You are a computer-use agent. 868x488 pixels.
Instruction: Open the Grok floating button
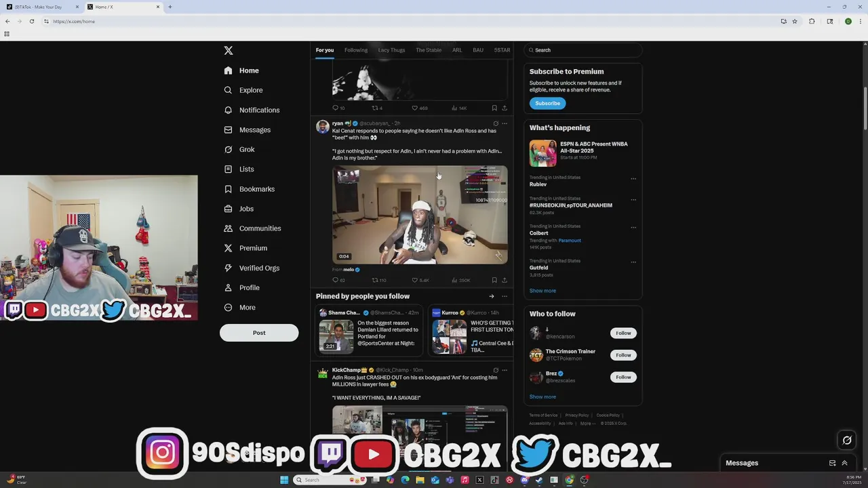[x=847, y=441]
